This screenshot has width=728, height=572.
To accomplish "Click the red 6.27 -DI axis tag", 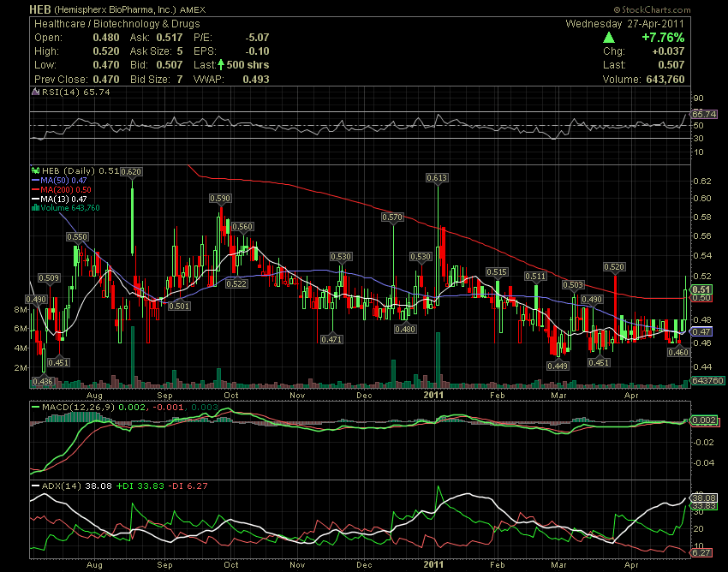I will (x=701, y=553).
